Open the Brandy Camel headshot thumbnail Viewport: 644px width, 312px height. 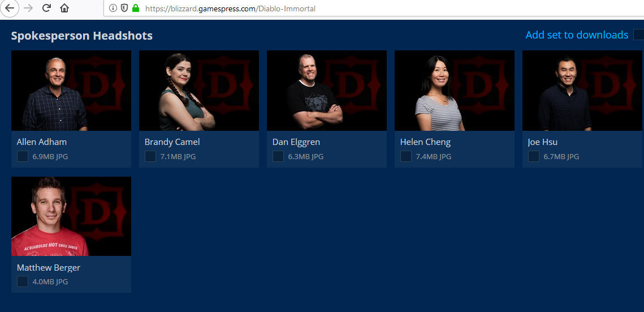pos(199,91)
